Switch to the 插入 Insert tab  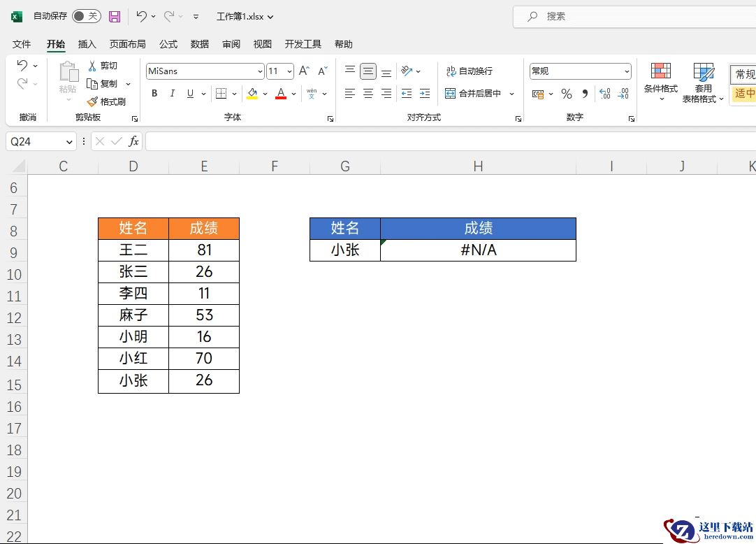click(x=87, y=44)
